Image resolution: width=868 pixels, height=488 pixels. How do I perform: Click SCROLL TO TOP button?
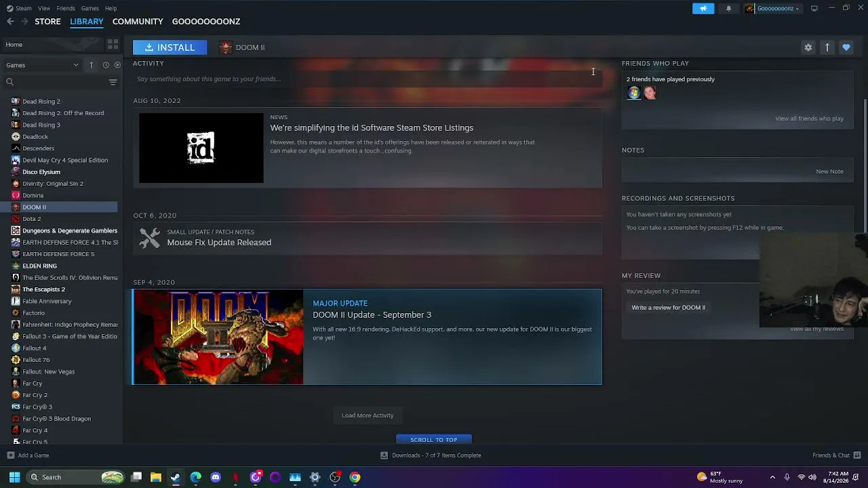point(434,440)
